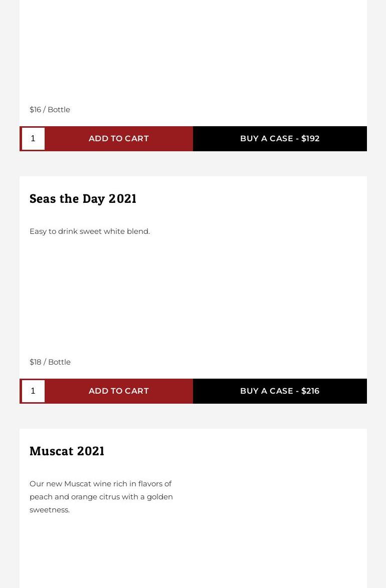Image resolution: width=386 pixels, height=588 pixels.
Task: Add Seas the Day 2021 to cart
Action: pos(119,391)
